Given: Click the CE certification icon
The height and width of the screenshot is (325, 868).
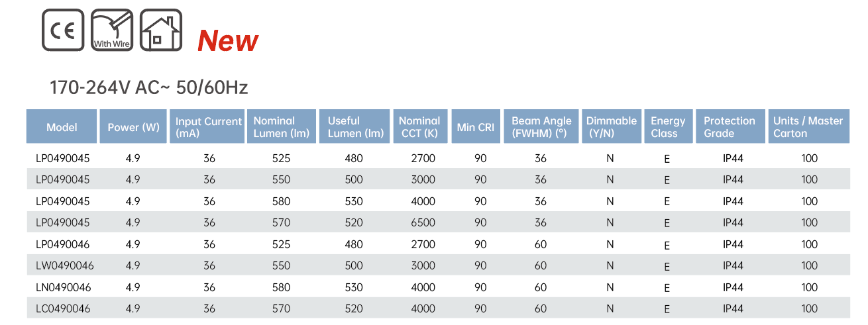Looking at the screenshot, I should [64, 30].
